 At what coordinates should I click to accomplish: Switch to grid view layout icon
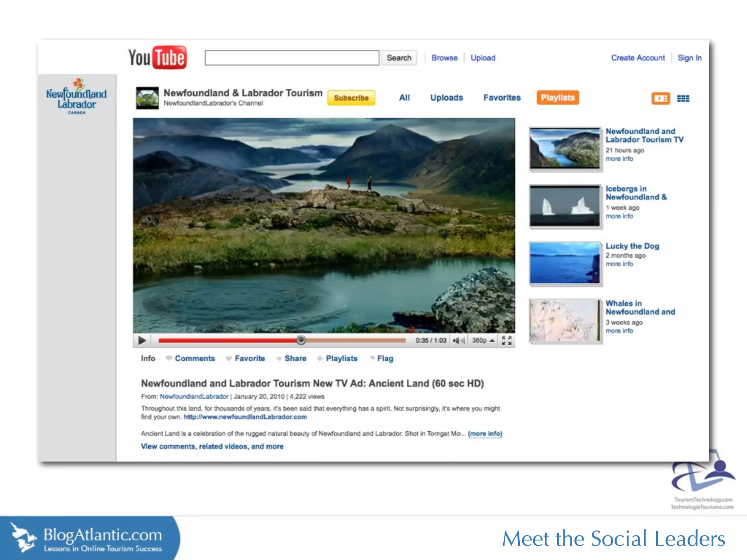pyautogui.click(x=683, y=98)
